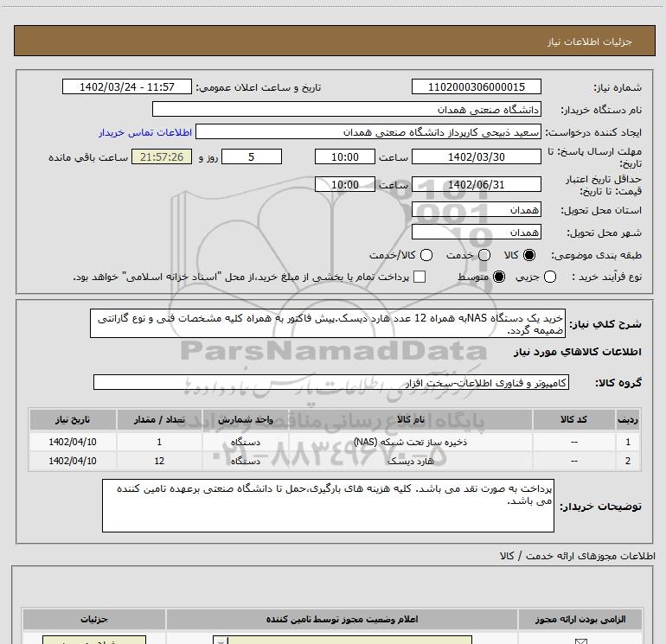Select the ذخیره ساز تحت شبکه (NAS) row name
The image size is (666, 644).
(410, 442)
